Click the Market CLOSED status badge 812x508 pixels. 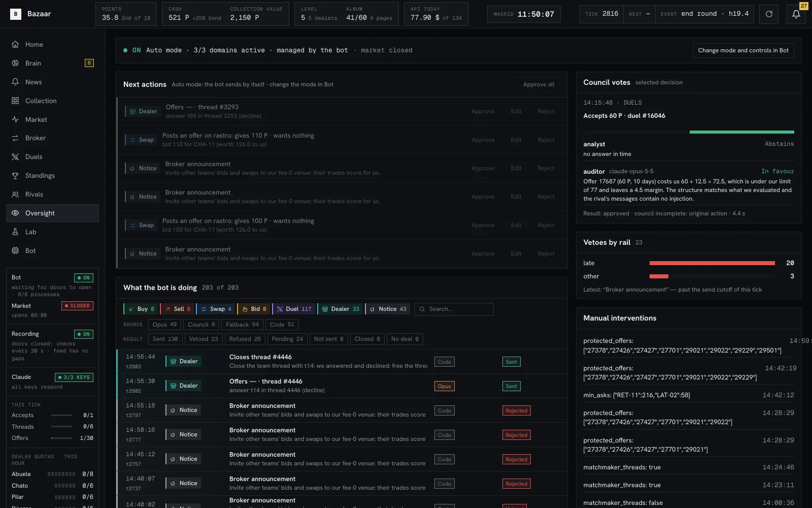click(77, 306)
